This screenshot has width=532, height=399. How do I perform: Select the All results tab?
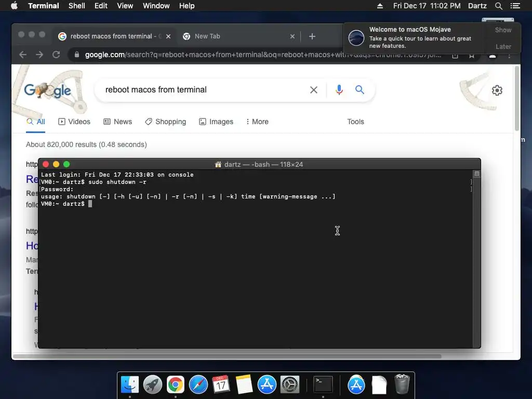(36, 122)
